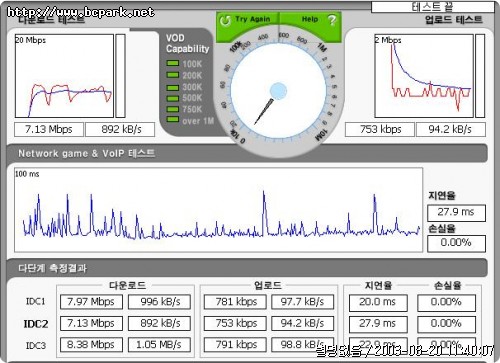This screenshot has height=363, width=500.
Task: Click the download speed graph
Action: click(x=64, y=76)
